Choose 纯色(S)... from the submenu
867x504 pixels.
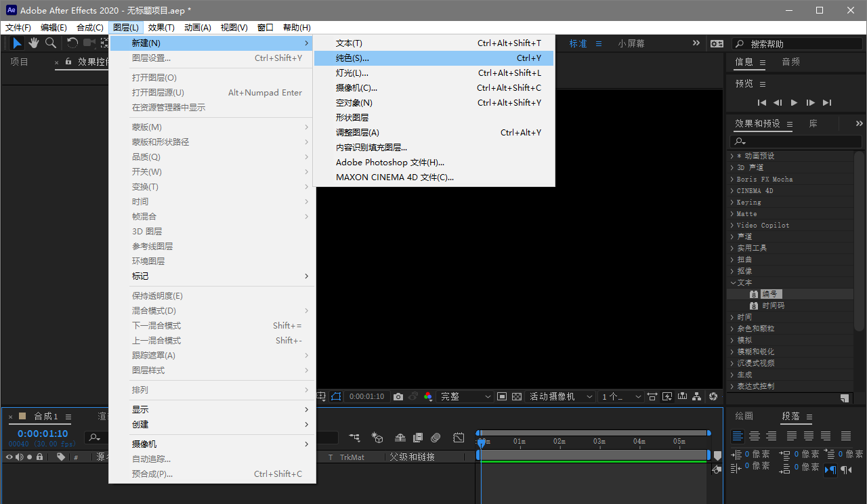[x=433, y=58]
